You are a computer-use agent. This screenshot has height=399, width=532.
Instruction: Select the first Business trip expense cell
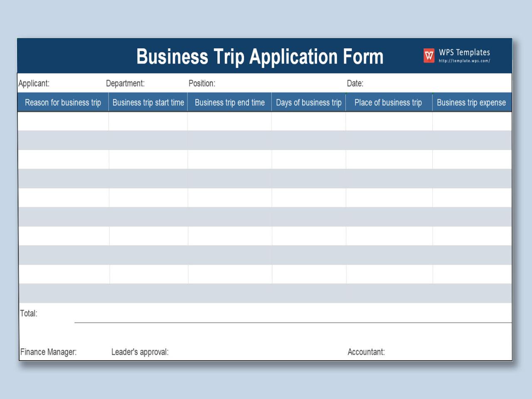click(471, 121)
